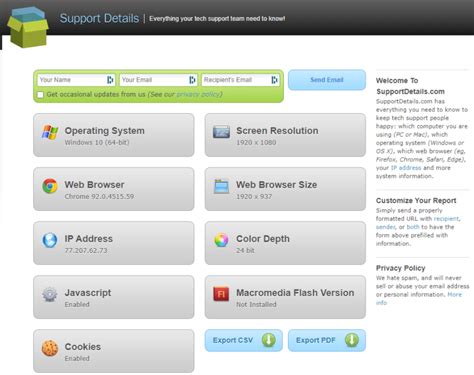474x375 pixels.
Task: Click the Your Name input field
Action: click(x=76, y=80)
